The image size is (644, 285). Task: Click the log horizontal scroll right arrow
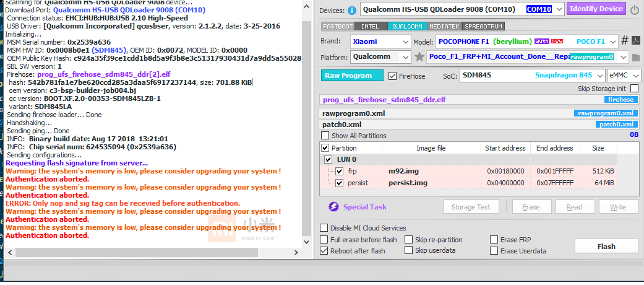click(296, 252)
